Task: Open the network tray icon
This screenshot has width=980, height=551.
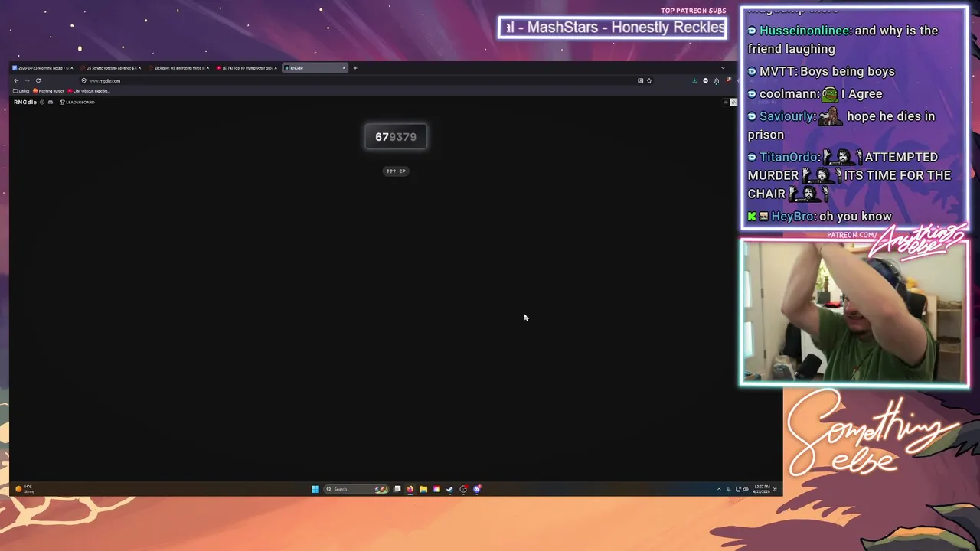Action: (739, 489)
